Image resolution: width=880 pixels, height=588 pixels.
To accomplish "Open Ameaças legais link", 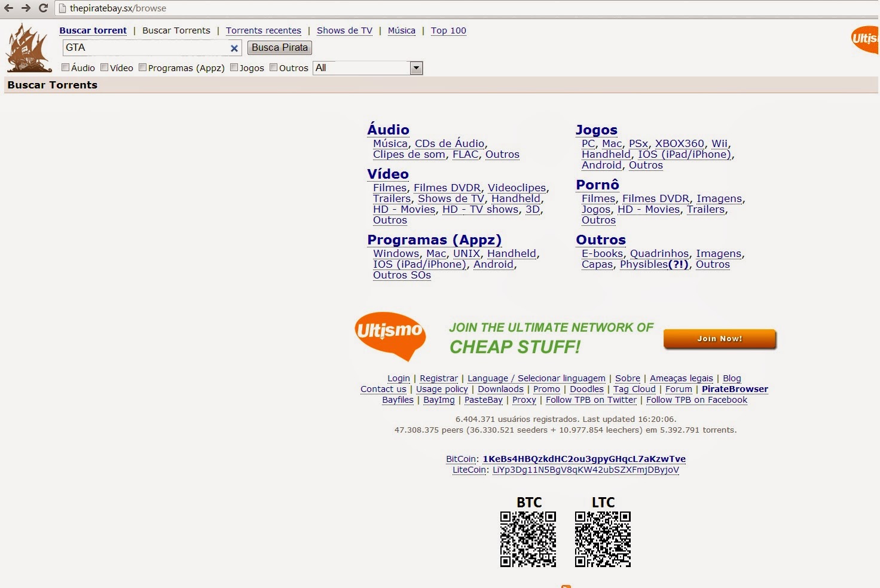I will coord(682,378).
